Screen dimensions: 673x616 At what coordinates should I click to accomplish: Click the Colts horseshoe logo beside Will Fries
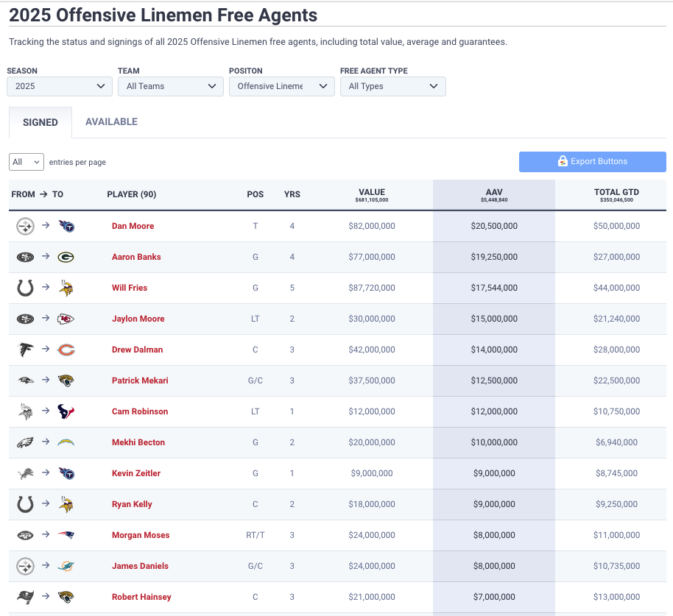pyautogui.click(x=25, y=288)
